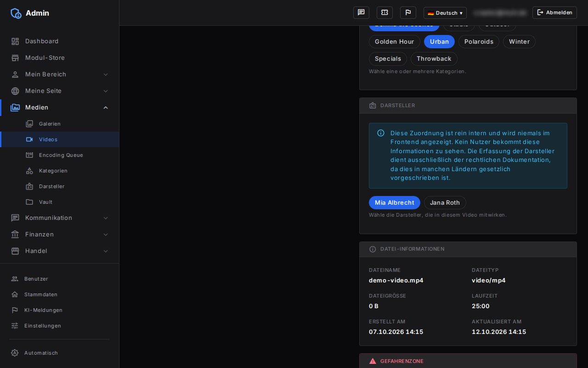Image resolution: width=588 pixels, height=368 pixels.
Task: Deselect performer Mia Albrecht
Action: tap(395, 202)
